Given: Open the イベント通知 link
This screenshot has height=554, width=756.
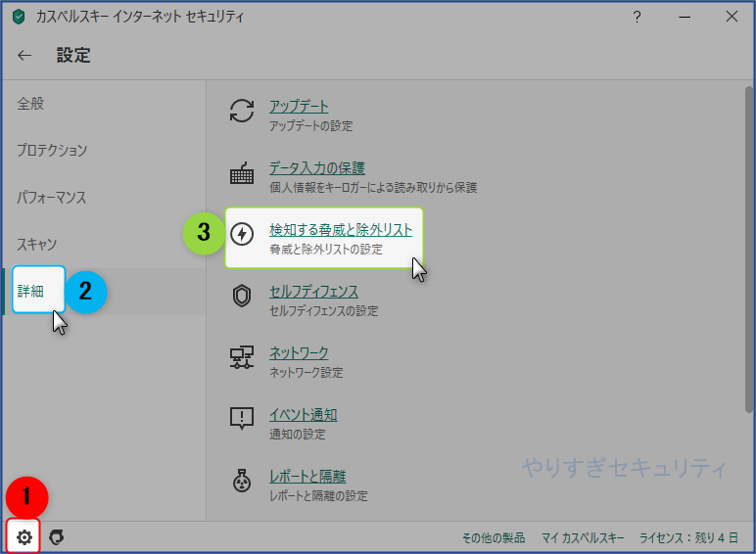Looking at the screenshot, I should [x=304, y=415].
